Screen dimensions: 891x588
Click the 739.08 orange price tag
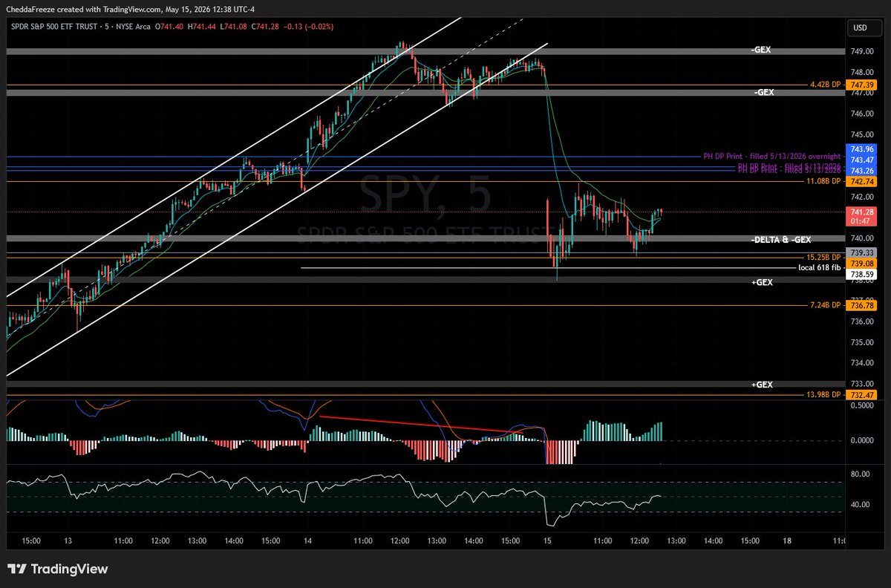pyautogui.click(x=861, y=264)
